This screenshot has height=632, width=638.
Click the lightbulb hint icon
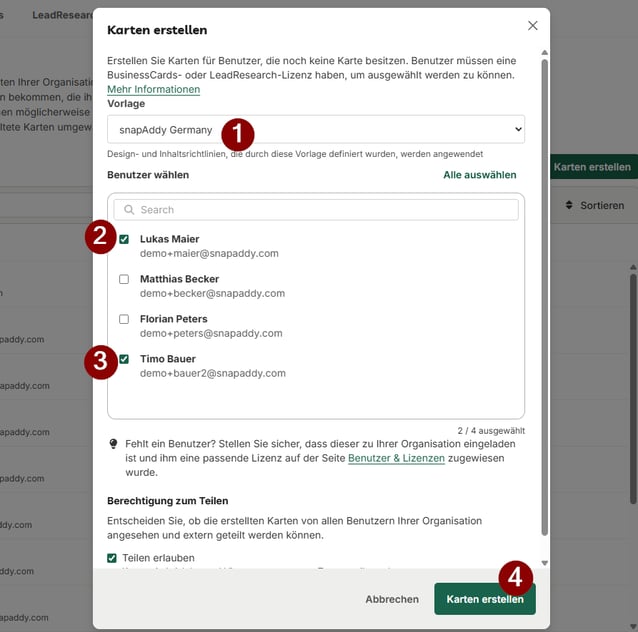tap(114, 444)
